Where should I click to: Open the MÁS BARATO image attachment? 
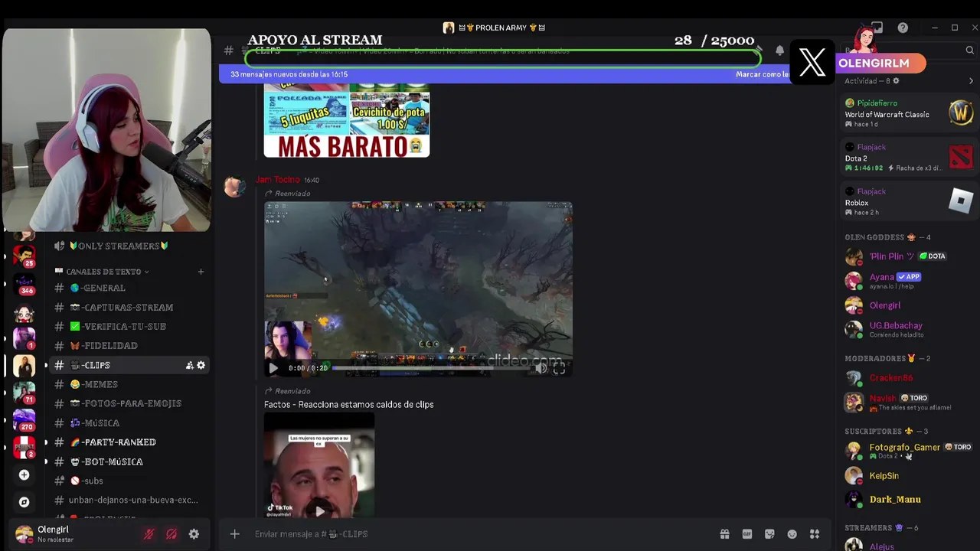point(347,121)
